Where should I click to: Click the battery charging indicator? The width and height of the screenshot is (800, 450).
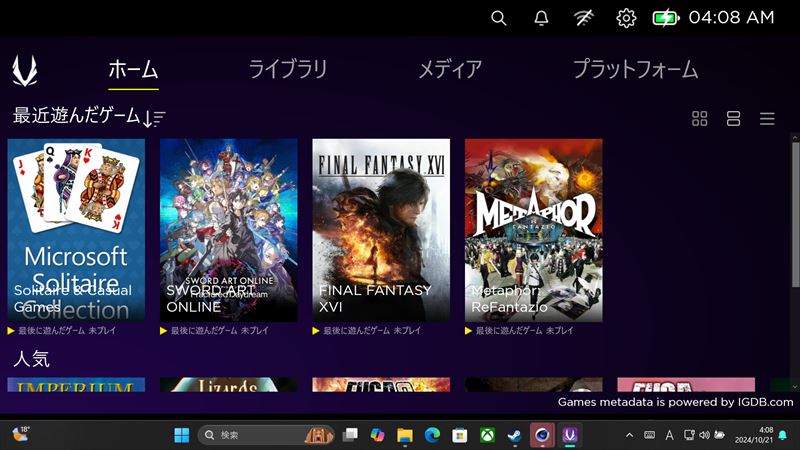click(666, 18)
